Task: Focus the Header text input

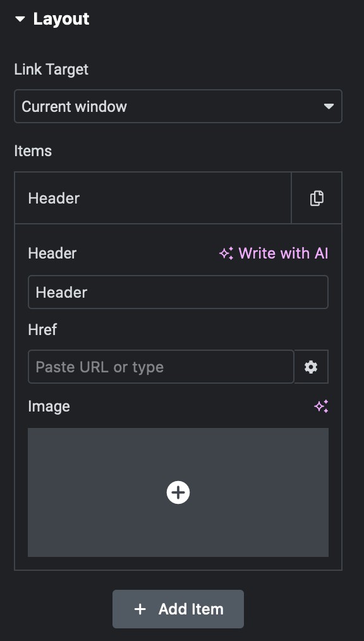Action: [x=178, y=292]
